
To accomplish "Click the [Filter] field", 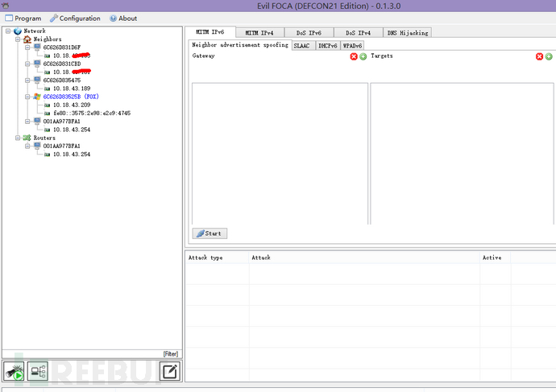I will coord(92,353).
